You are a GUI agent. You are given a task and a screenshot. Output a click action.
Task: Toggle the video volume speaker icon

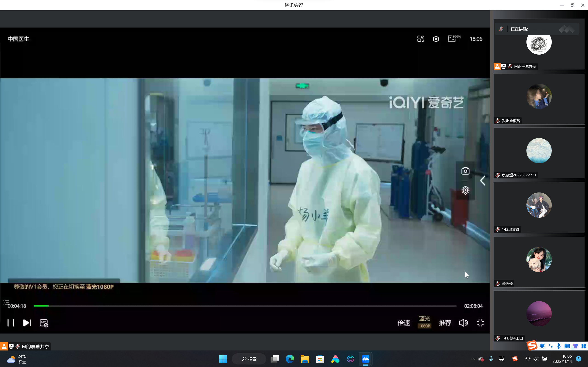(463, 323)
